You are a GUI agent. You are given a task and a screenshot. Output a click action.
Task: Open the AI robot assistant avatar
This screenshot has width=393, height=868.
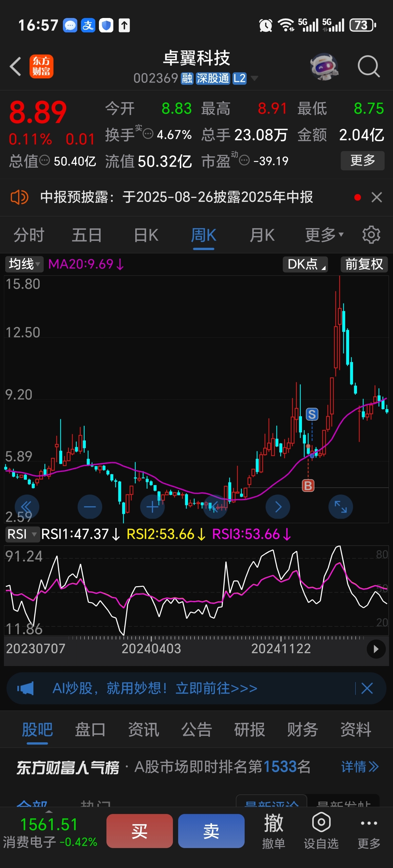[324, 66]
